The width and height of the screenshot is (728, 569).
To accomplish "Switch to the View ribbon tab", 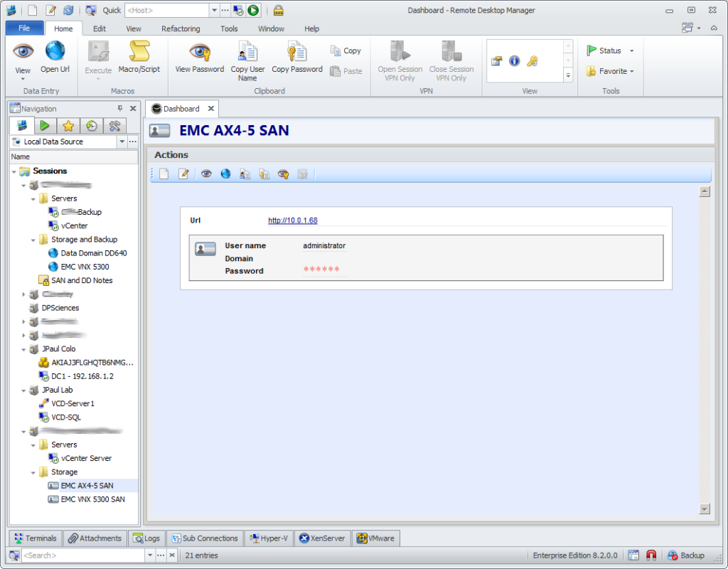I will 134,28.
